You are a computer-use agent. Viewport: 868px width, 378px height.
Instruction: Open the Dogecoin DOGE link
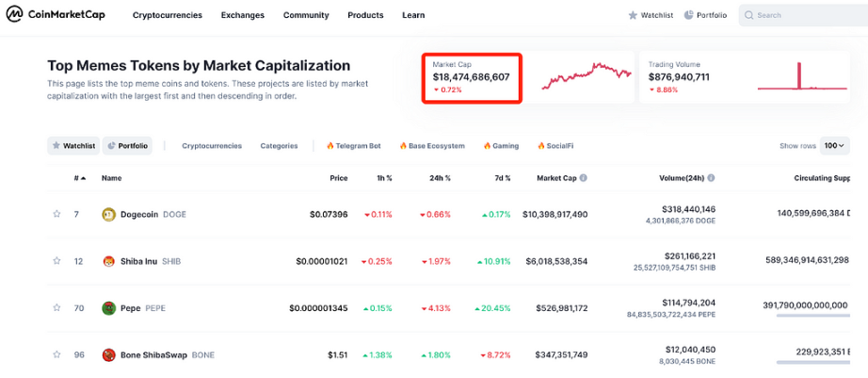(x=153, y=215)
